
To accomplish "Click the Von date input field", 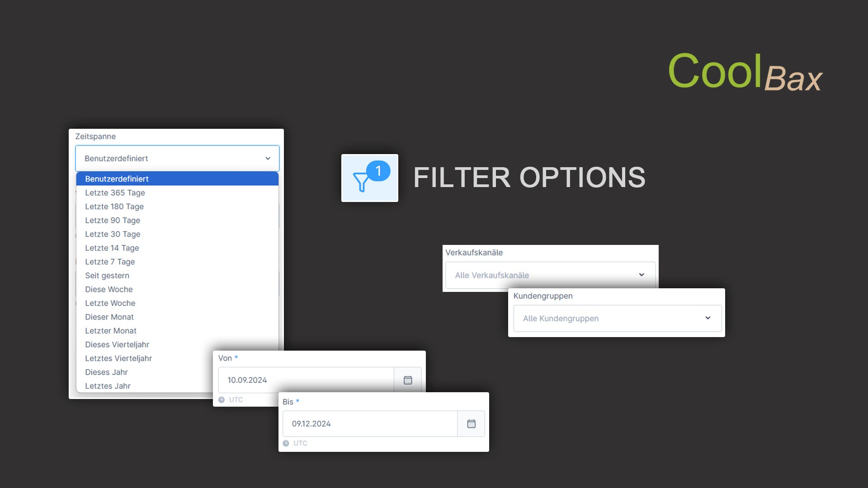I will (305, 380).
